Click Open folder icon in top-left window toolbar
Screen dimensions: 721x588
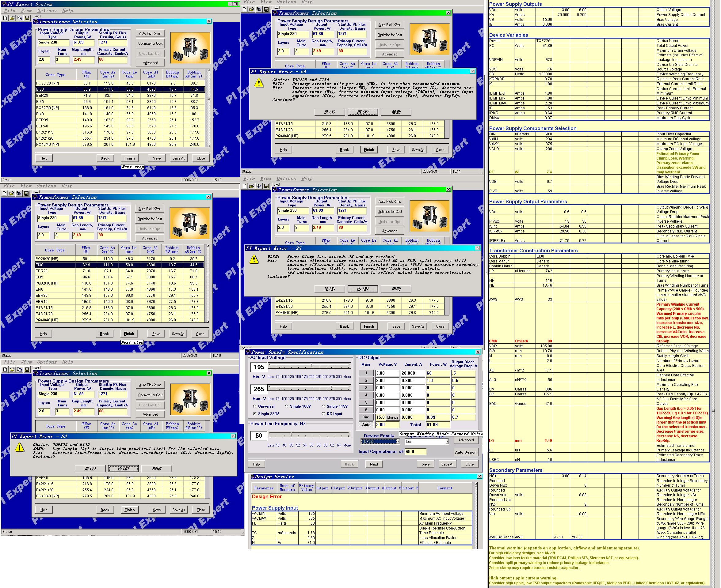coord(12,18)
